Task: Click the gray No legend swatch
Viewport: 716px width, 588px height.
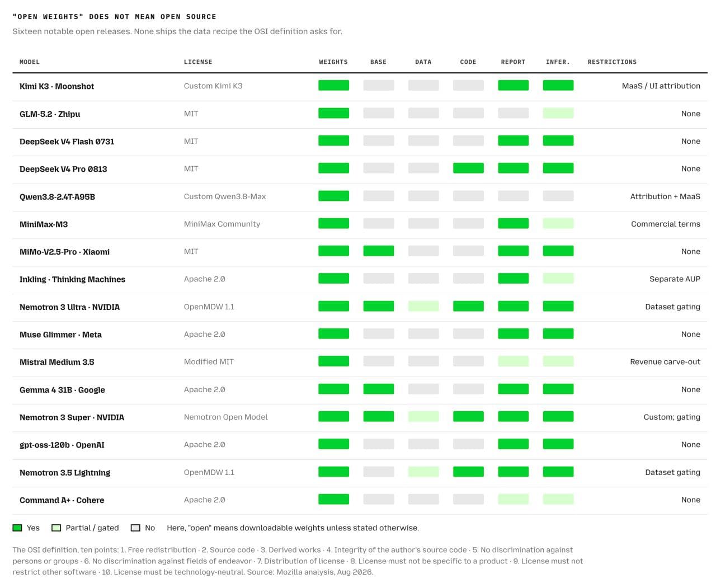Action: (x=135, y=528)
